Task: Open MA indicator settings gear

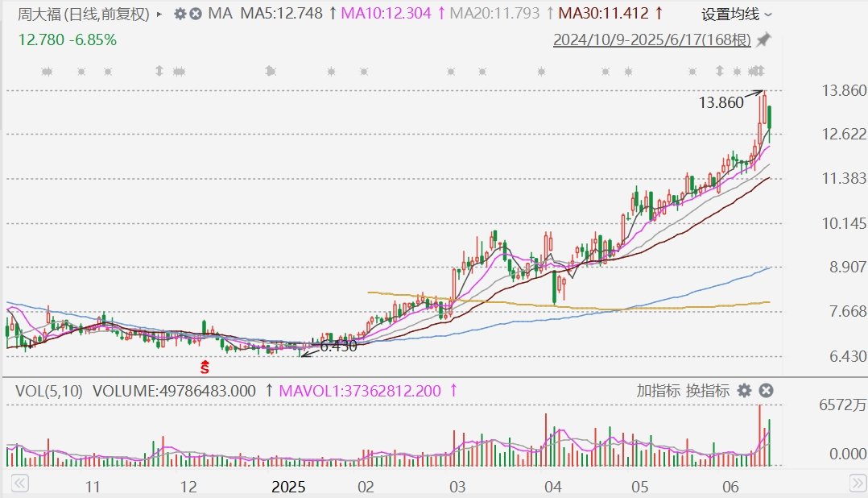Action: click(x=180, y=13)
